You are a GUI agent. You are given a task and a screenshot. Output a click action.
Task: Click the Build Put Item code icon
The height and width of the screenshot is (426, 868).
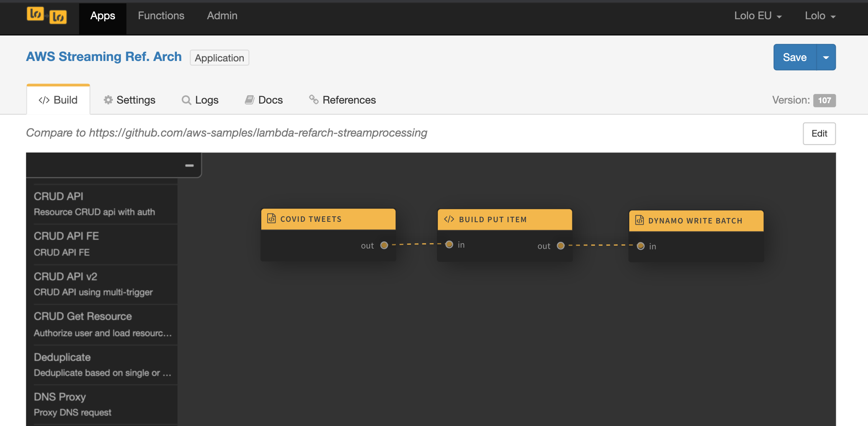[449, 219]
